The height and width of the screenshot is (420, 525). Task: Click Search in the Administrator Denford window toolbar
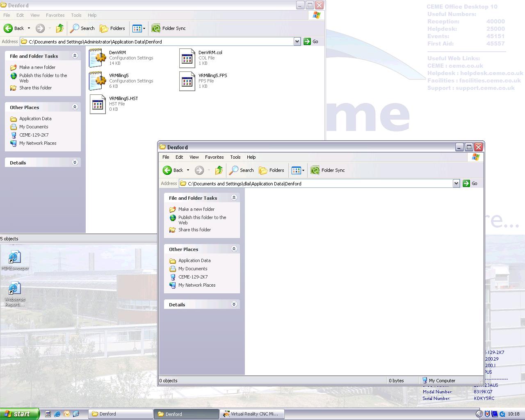click(82, 28)
